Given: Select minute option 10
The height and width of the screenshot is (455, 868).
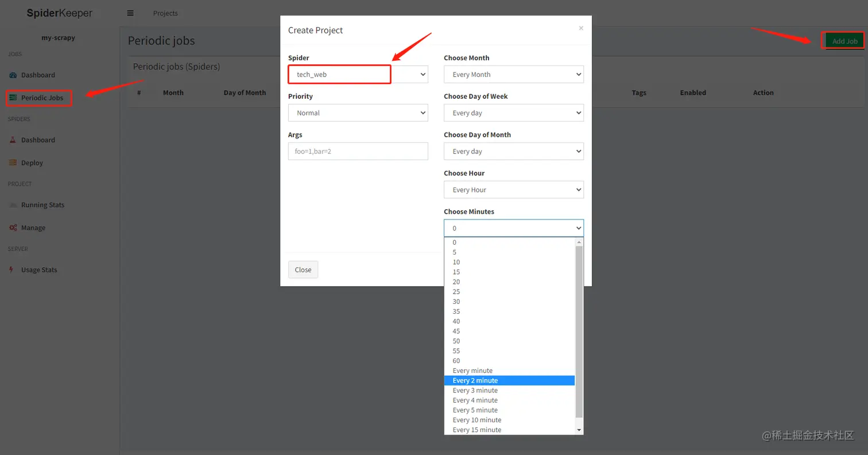Looking at the screenshot, I should coord(509,262).
